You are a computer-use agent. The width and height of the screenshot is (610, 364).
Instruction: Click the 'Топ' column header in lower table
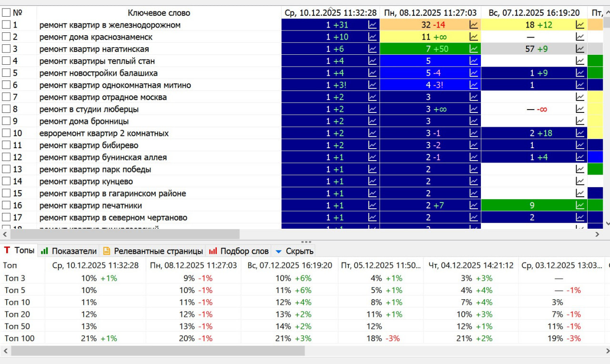click(22, 265)
